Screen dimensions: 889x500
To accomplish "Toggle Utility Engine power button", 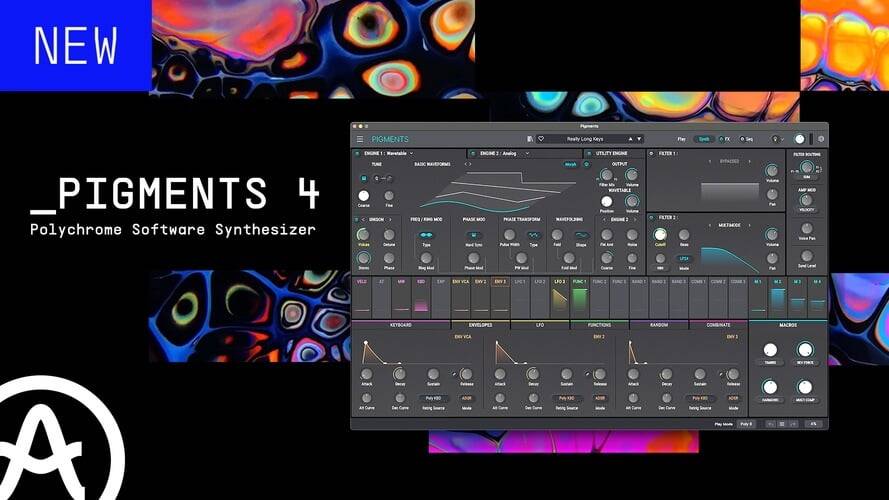I will point(589,154).
